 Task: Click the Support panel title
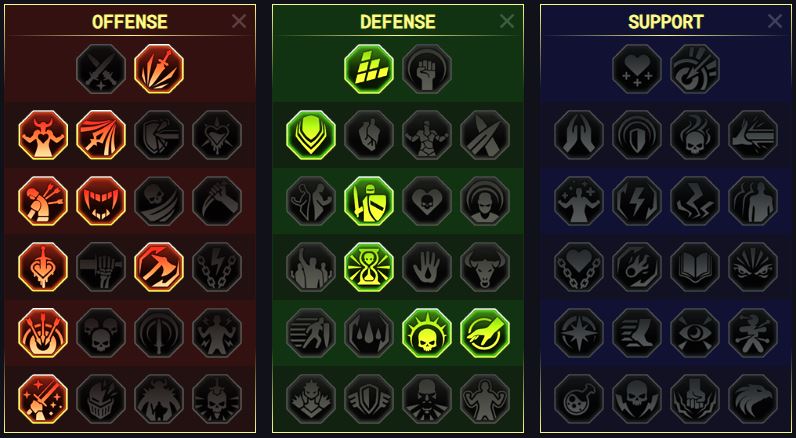[x=666, y=22]
